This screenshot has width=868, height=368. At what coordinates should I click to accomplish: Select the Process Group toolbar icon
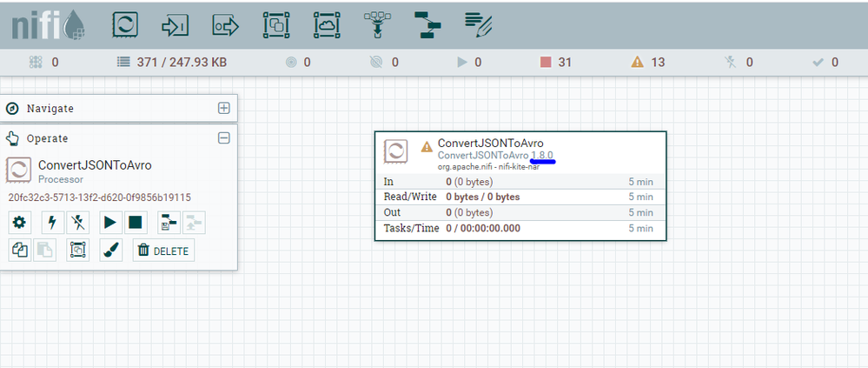click(276, 25)
